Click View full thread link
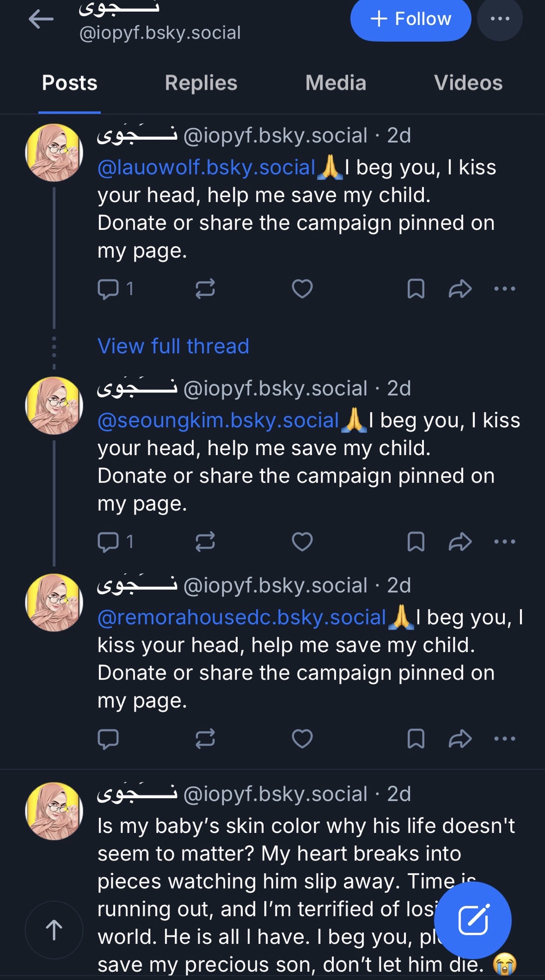 [173, 346]
